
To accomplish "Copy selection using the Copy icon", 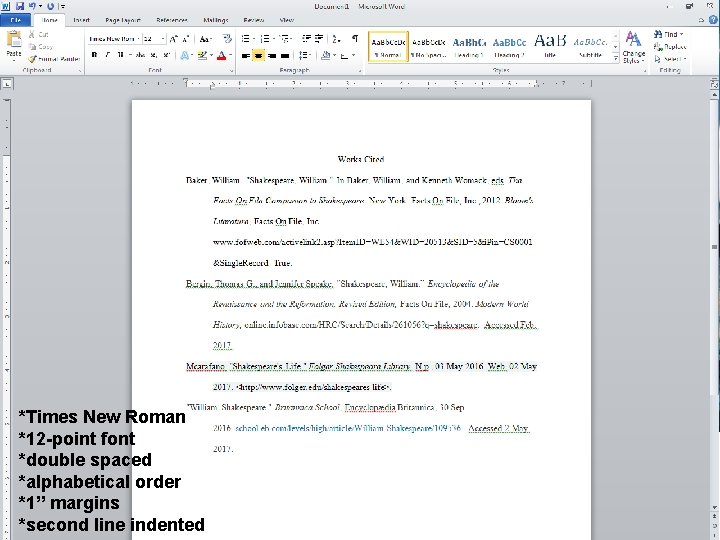I will [x=32, y=47].
